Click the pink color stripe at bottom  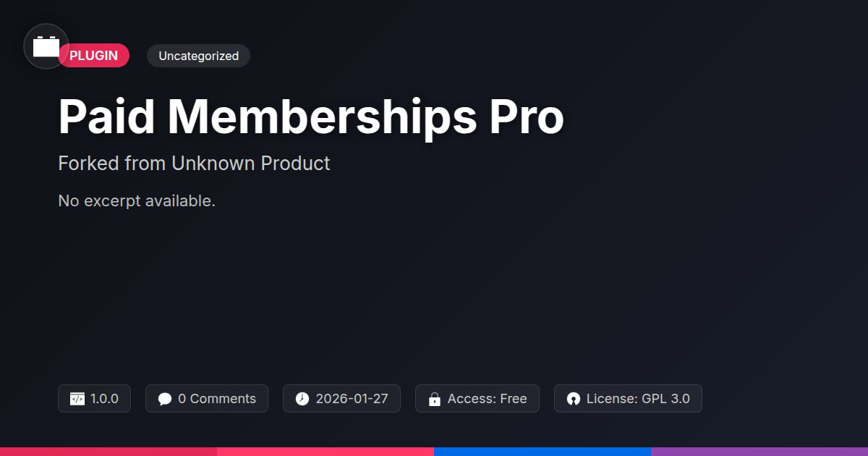coord(325,451)
